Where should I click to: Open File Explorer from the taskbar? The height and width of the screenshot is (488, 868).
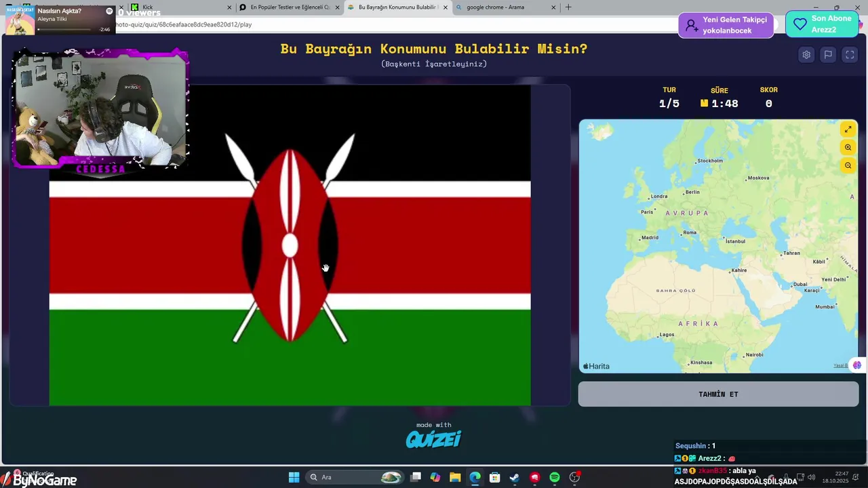(455, 477)
